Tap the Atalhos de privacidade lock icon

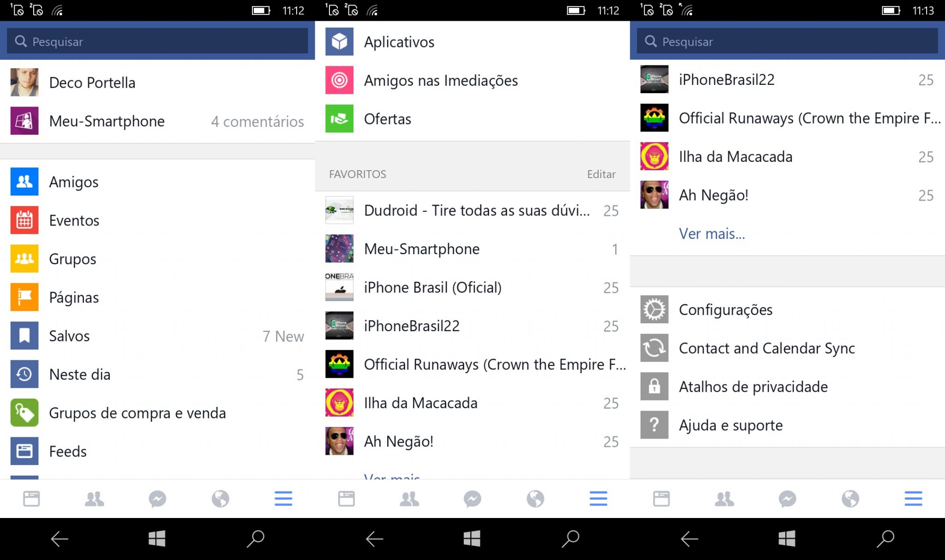pos(654,386)
